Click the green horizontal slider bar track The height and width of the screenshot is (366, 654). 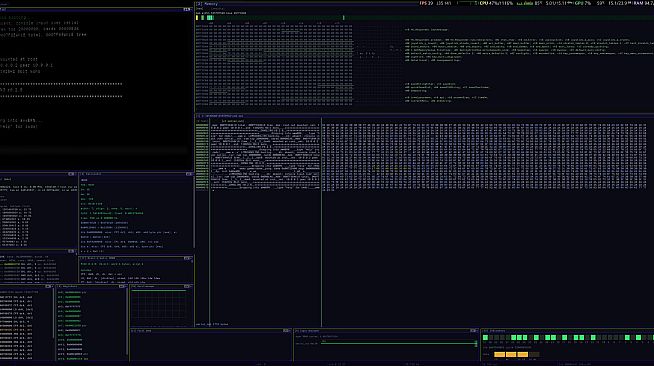coord(398,343)
